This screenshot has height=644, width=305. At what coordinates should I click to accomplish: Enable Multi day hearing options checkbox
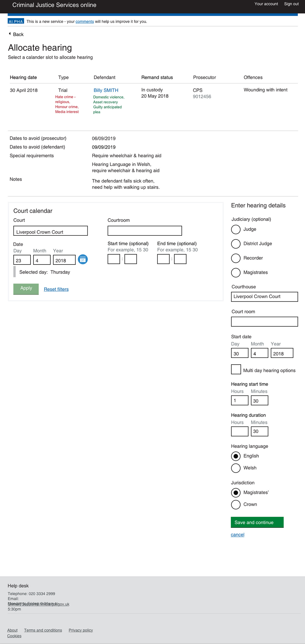click(x=236, y=369)
